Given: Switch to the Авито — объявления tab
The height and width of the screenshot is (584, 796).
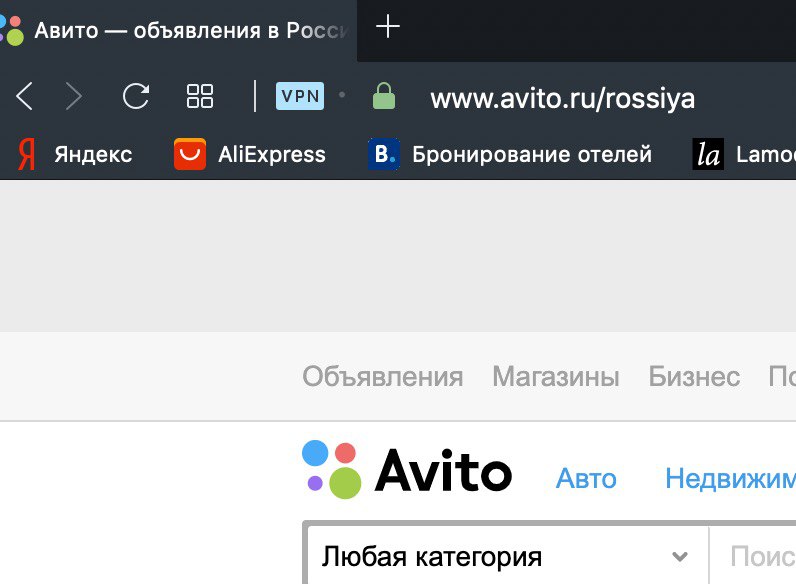Looking at the screenshot, I should pyautogui.click(x=178, y=30).
